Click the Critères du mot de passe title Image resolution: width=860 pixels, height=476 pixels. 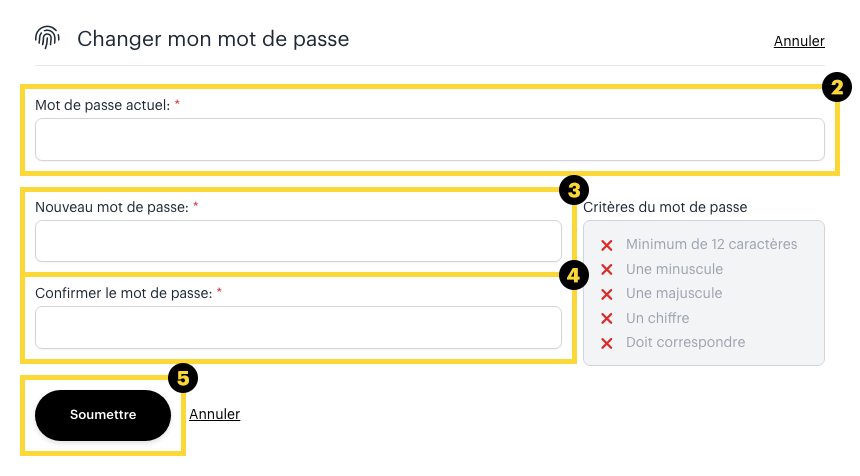pyautogui.click(x=665, y=208)
